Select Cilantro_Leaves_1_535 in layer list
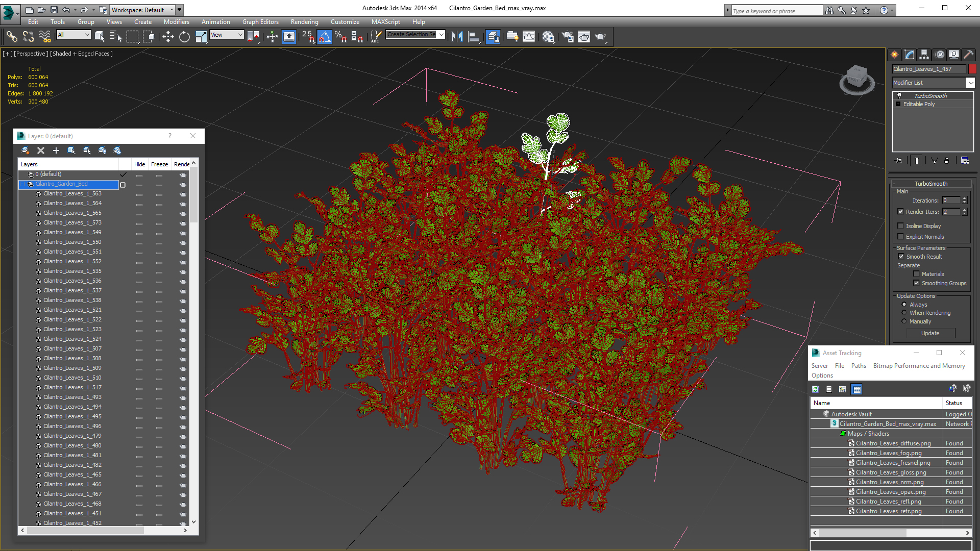 [x=72, y=271]
